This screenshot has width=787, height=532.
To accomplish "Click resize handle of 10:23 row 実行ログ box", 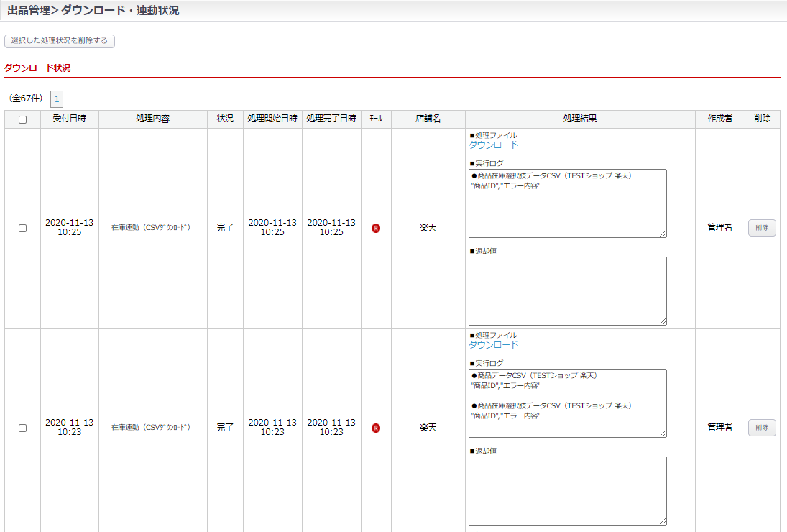I will (662, 433).
